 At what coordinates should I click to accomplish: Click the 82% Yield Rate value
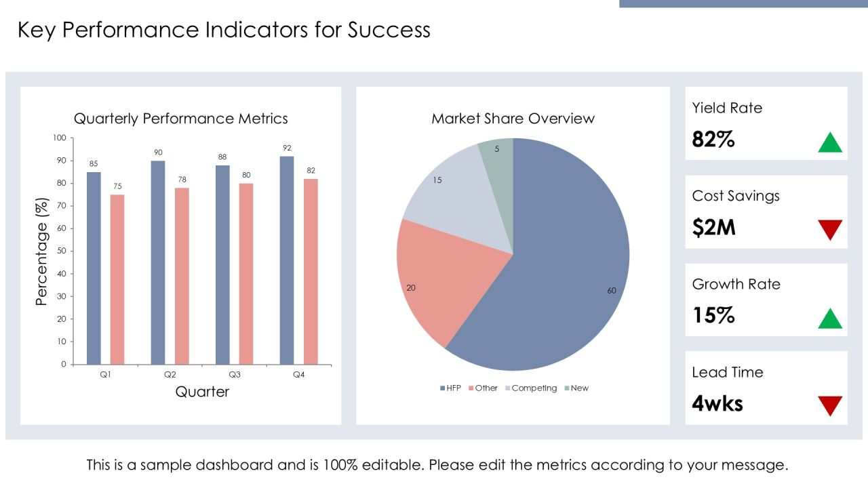[713, 140]
